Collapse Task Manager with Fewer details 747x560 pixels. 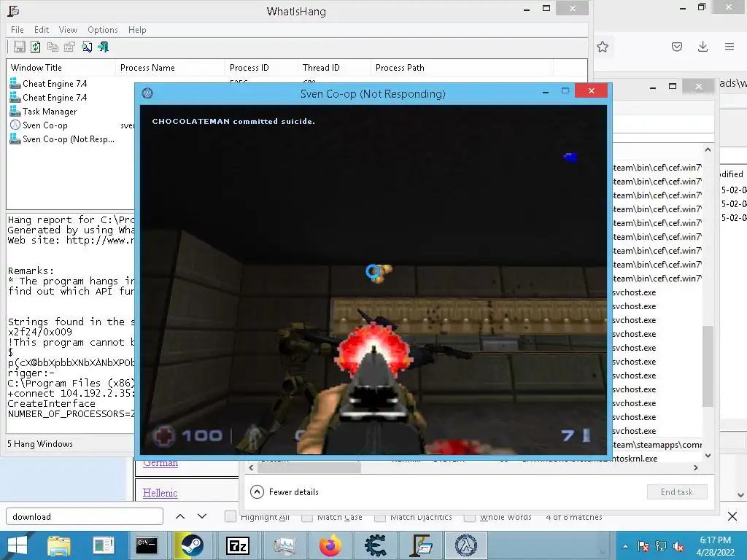tap(285, 492)
